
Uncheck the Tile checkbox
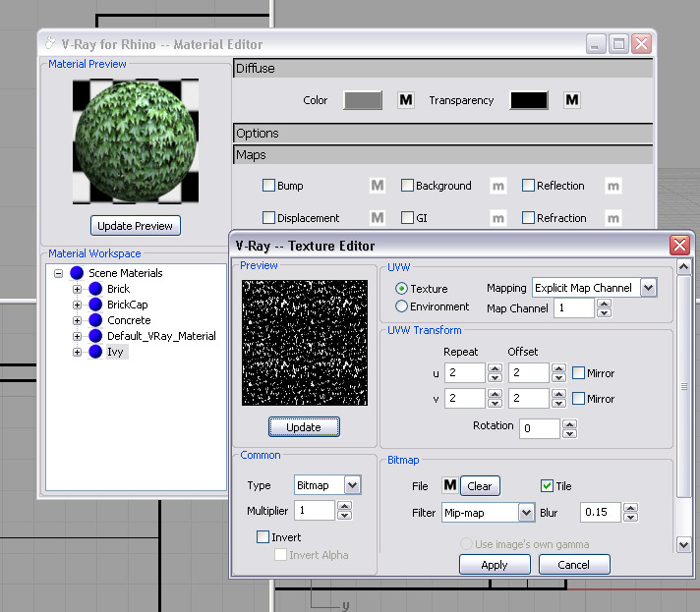548,485
